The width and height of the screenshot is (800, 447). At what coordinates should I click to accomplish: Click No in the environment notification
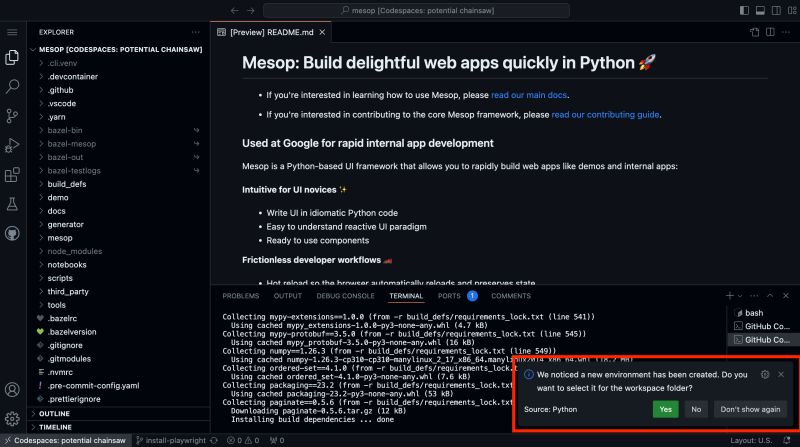[x=696, y=409]
